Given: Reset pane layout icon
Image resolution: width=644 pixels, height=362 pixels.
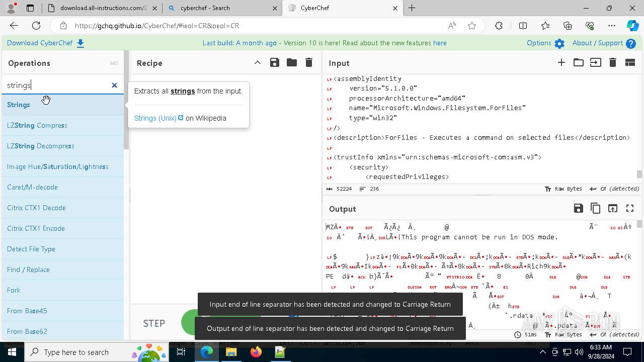Looking at the screenshot, I should 630,63.
